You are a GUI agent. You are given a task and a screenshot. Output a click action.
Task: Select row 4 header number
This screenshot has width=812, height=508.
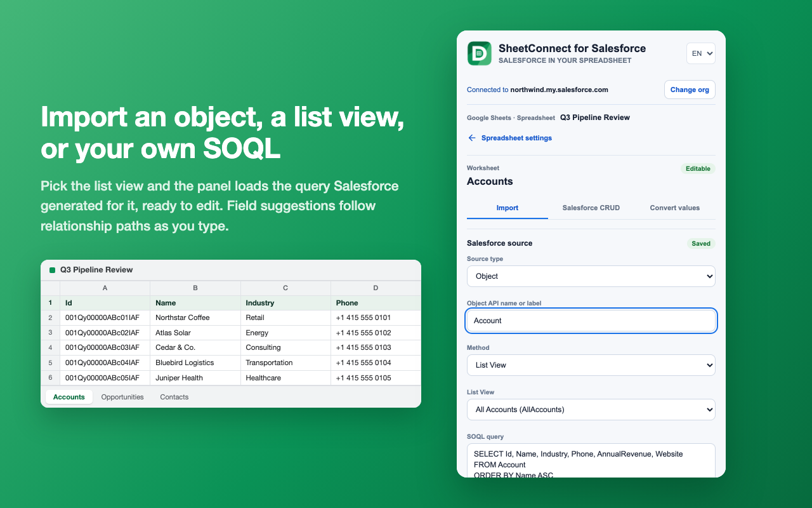point(50,347)
